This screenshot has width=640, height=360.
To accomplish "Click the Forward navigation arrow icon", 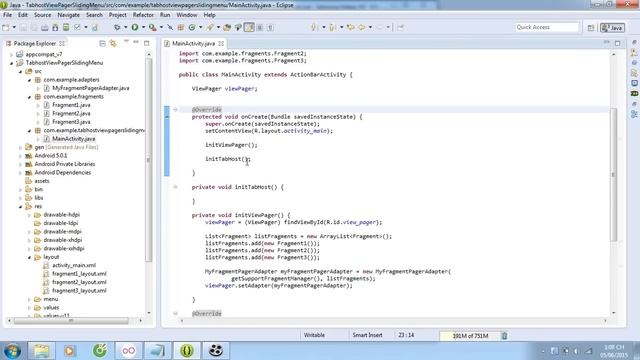I will pyautogui.click(x=380, y=27).
